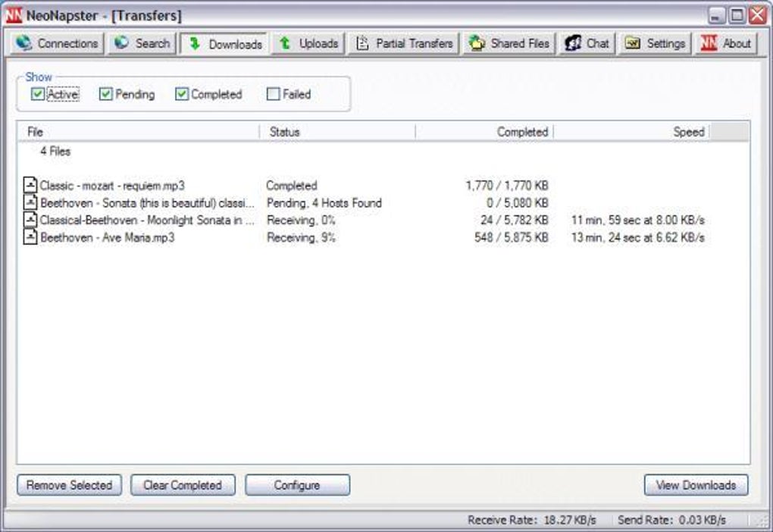Viewport: 773px width, 532px height.
Task: Click the View Downloads button
Action: tap(696, 485)
